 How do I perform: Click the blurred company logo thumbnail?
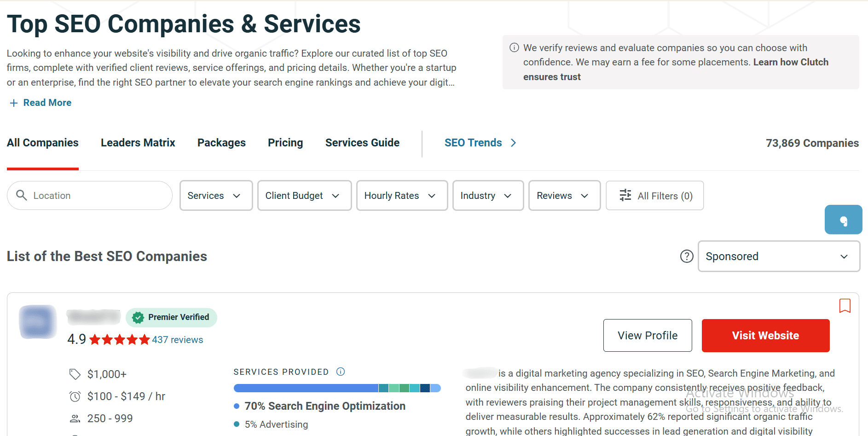point(38,322)
